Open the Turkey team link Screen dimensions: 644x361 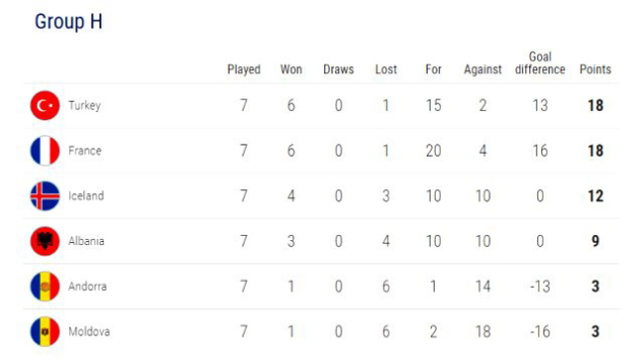[84, 106]
